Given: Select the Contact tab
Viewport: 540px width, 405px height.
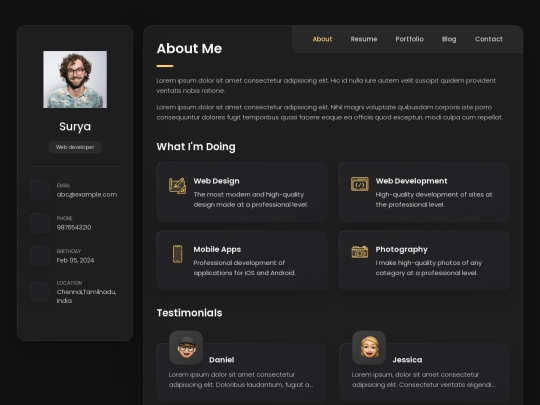Looking at the screenshot, I should (489, 39).
